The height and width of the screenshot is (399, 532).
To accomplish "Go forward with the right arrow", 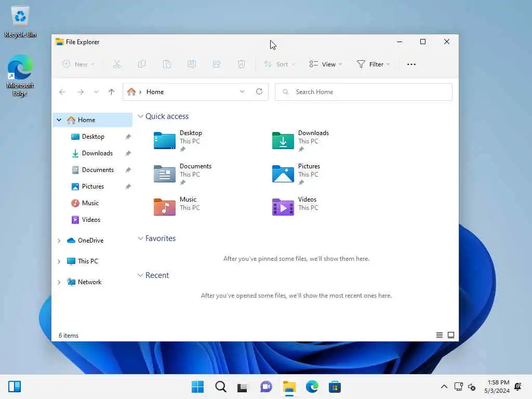I will coord(81,92).
